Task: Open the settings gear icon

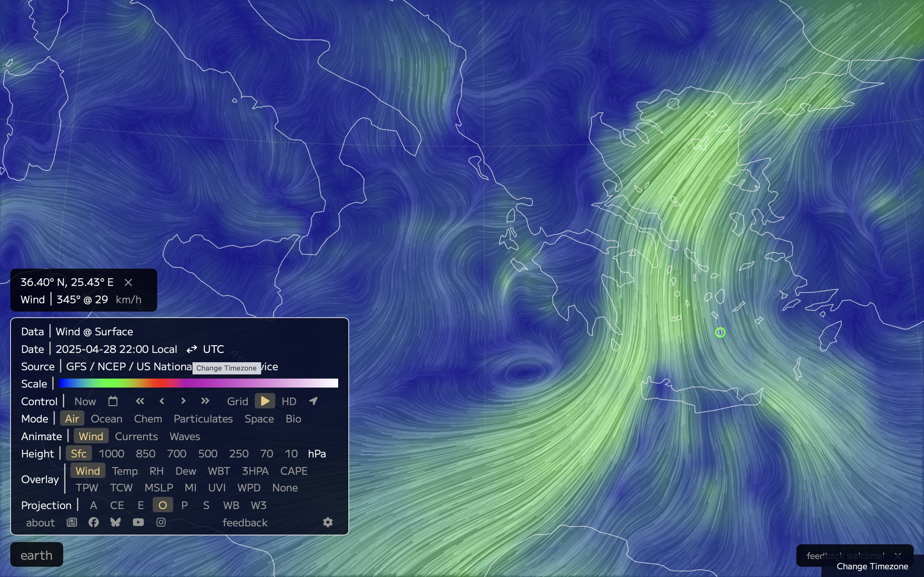Action: click(328, 523)
